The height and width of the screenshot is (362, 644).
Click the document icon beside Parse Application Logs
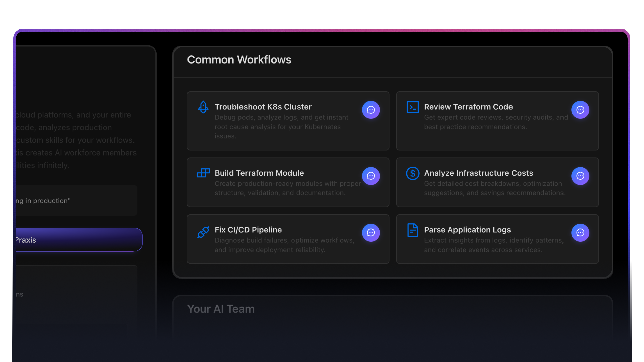[x=412, y=230]
